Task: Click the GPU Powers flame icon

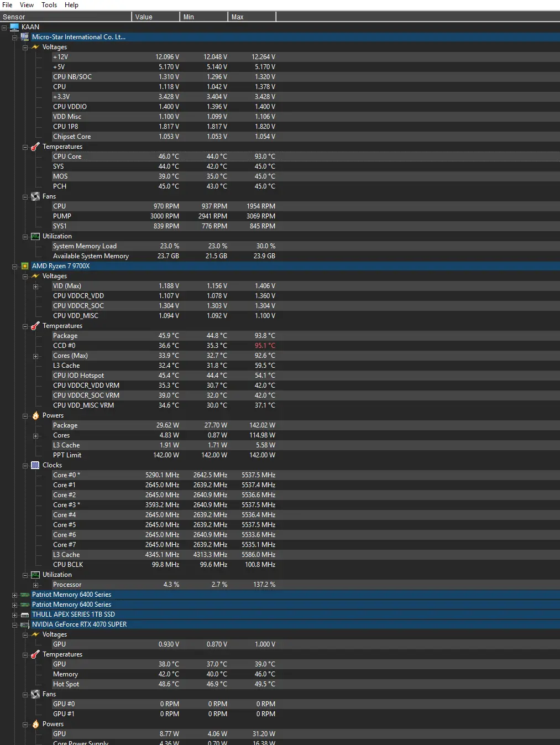Action: coord(35,724)
